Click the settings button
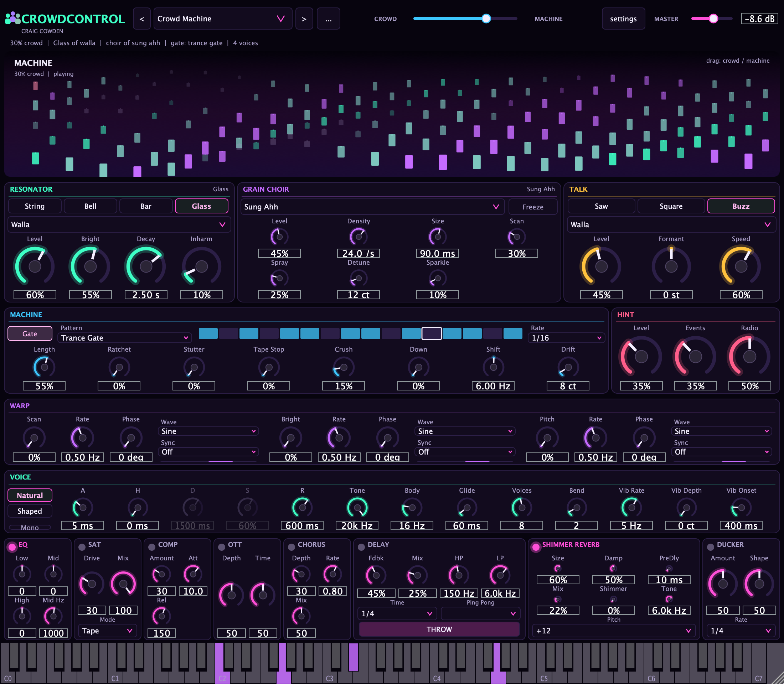 click(x=623, y=19)
